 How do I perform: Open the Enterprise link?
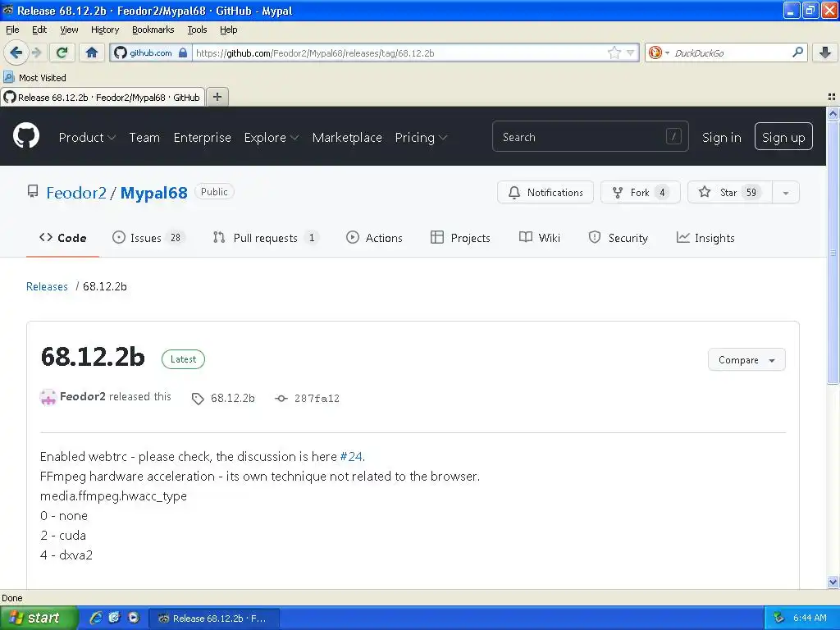(x=202, y=138)
